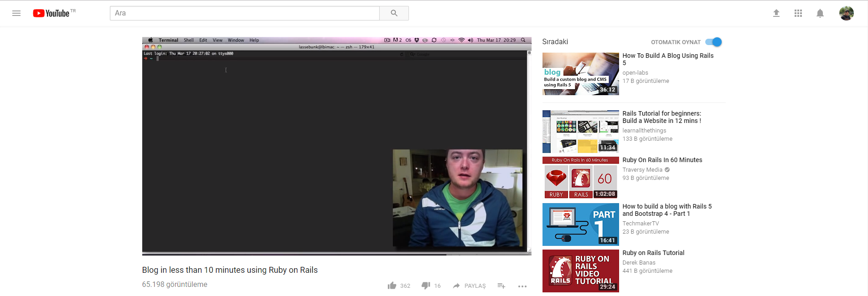868x296 pixels.
Task: Click the Sıradaki heading
Action: (x=555, y=42)
